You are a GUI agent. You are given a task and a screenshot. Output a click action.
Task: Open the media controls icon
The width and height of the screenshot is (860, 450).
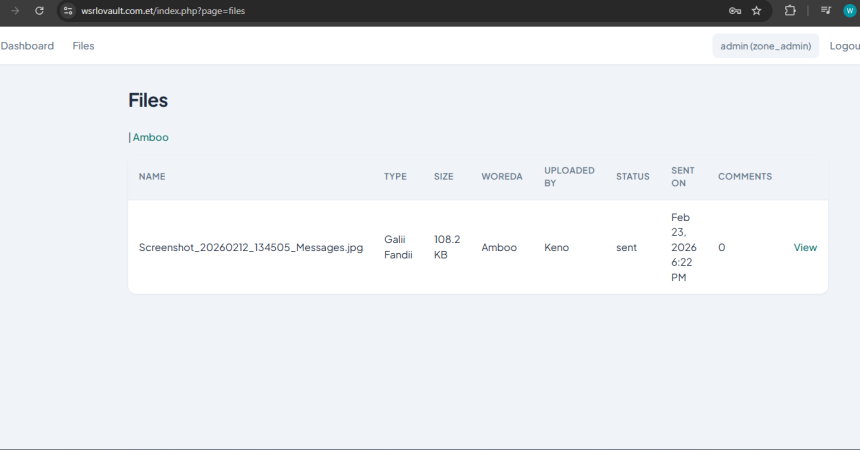pos(825,11)
